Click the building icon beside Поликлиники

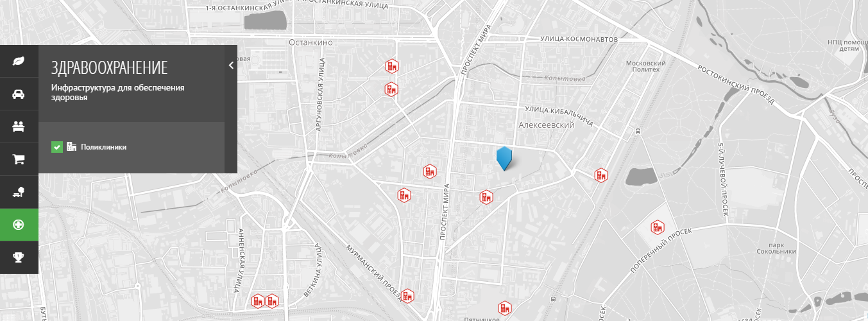coord(71,147)
